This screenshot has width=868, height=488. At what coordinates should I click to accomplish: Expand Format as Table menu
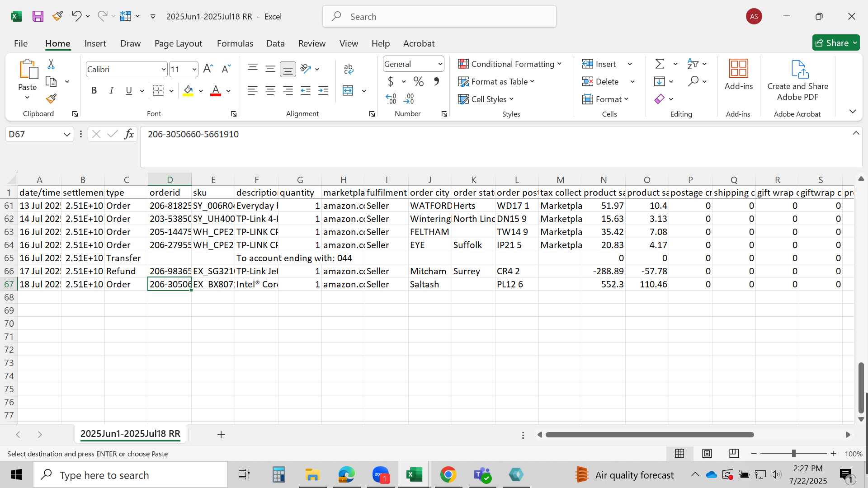tap(496, 81)
